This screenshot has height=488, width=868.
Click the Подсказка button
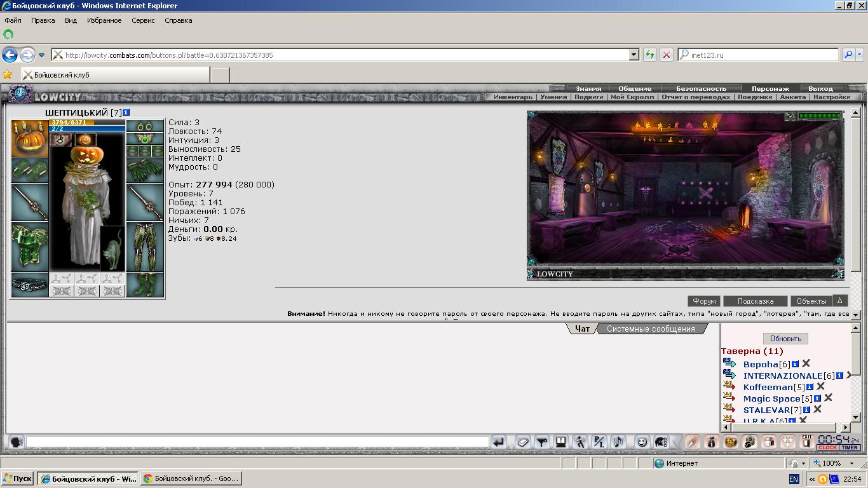756,301
